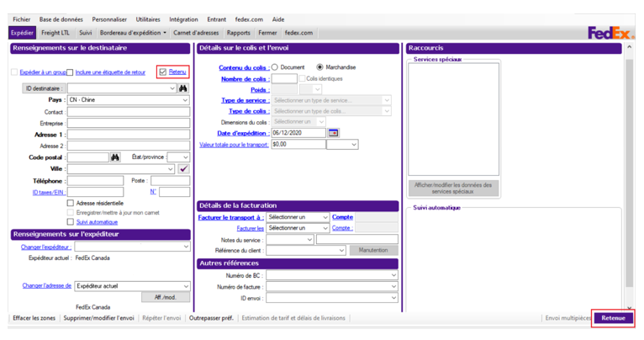
Task: Open the Personnaliser menu
Action: (x=109, y=19)
